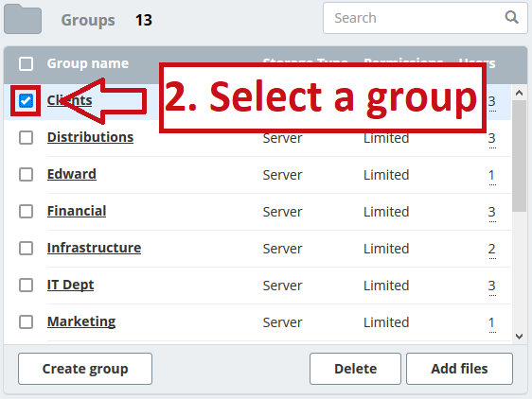Open the Financial group link

tap(77, 211)
